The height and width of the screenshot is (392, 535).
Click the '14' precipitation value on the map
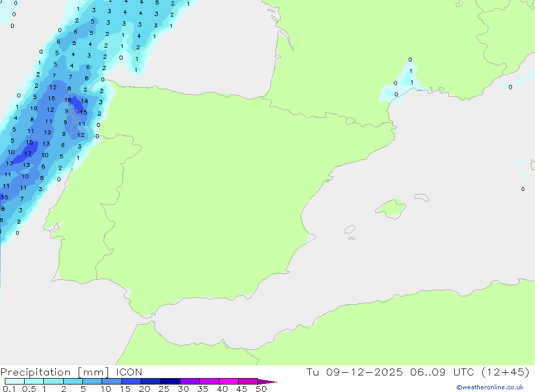pyautogui.click(x=85, y=101)
